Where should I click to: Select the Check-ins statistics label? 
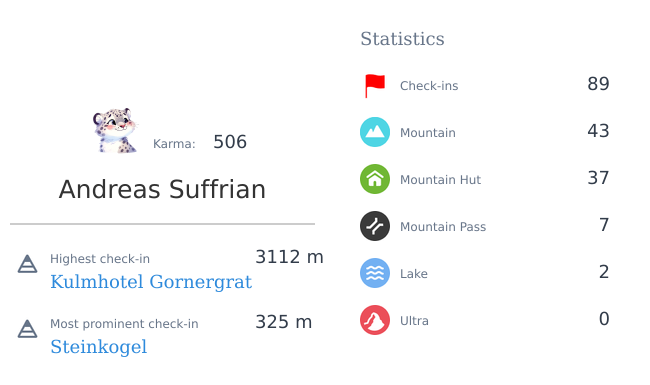coord(429,86)
